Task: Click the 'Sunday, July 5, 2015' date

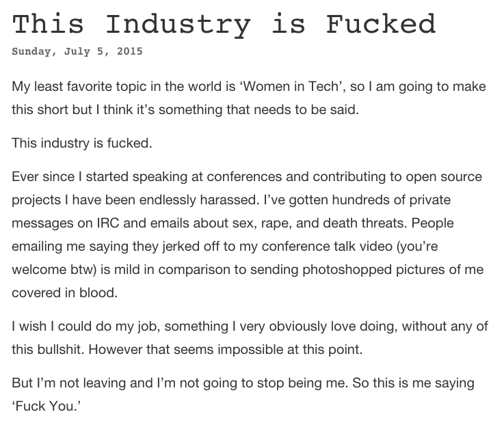Action: [77, 51]
